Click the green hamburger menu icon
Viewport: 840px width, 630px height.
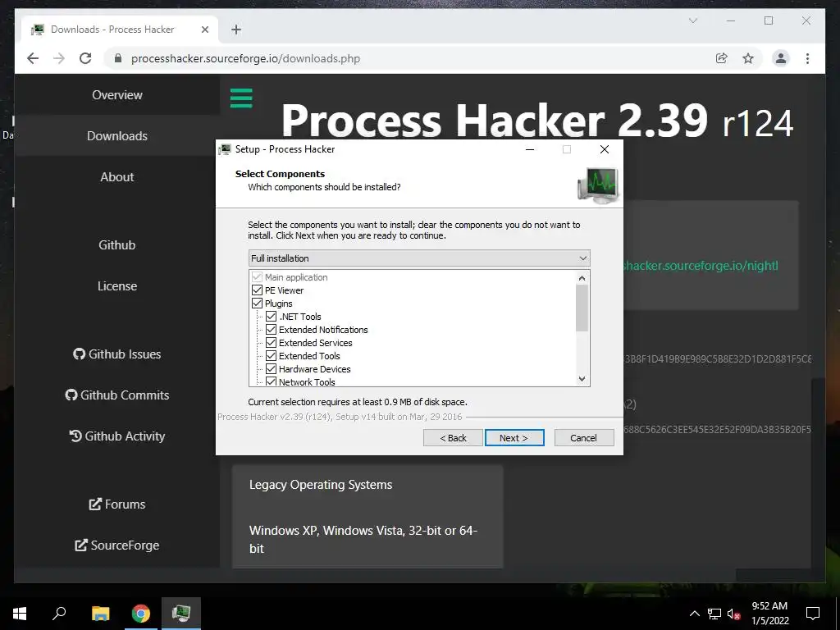pyautogui.click(x=241, y=98)
